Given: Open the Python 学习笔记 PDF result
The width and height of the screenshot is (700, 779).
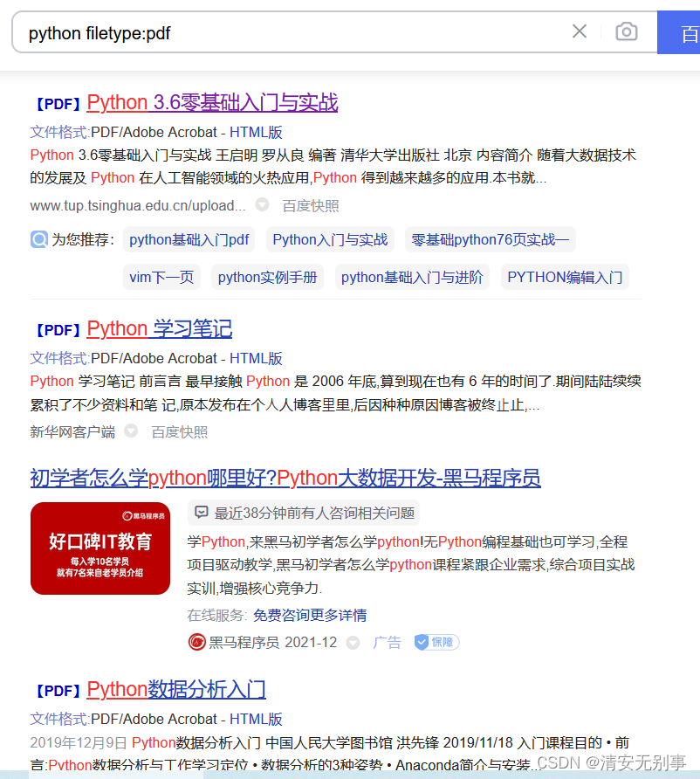Looking at the screenshot, I should click(x=160, y=329).
